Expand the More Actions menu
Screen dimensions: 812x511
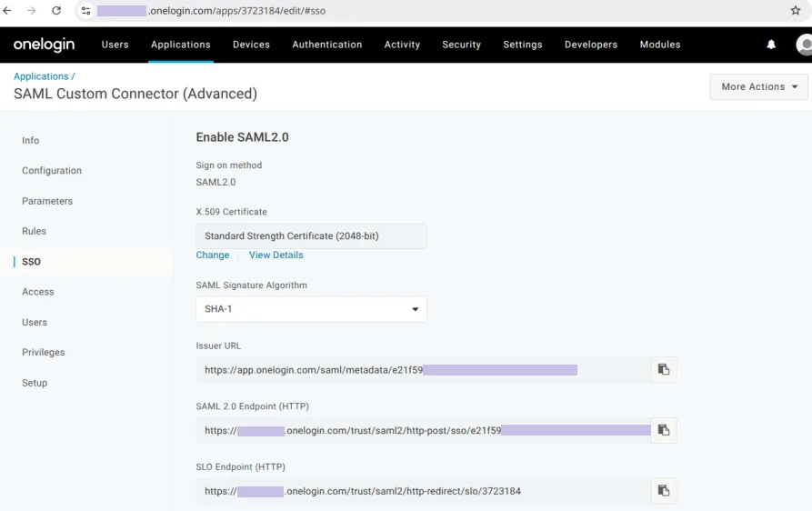tap(758, 86)
